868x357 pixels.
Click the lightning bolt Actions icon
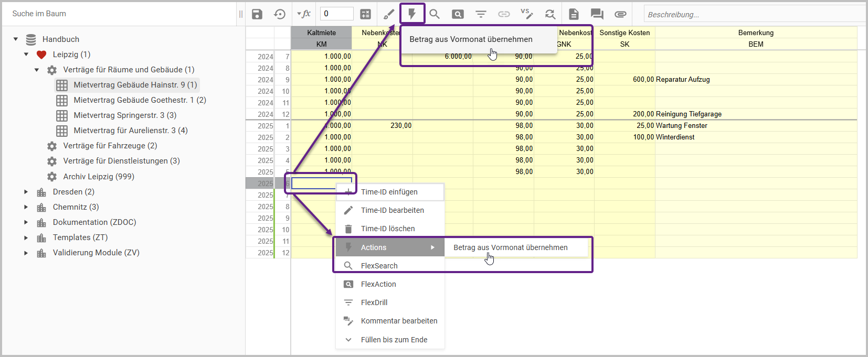(412, 14)
